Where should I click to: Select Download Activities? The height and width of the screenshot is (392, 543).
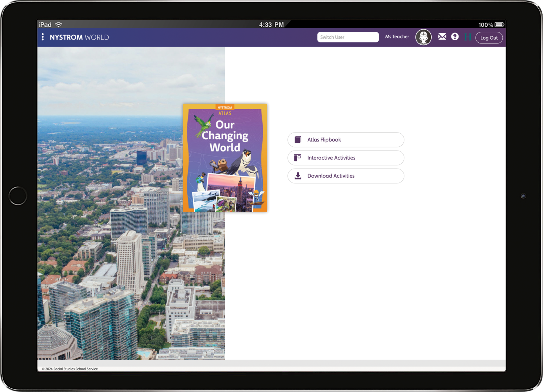(x=345, y=176)
